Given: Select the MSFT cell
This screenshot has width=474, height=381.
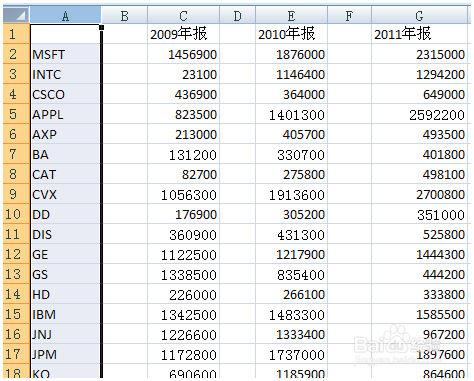Looking at the screenshot, I should click(65, 54).
